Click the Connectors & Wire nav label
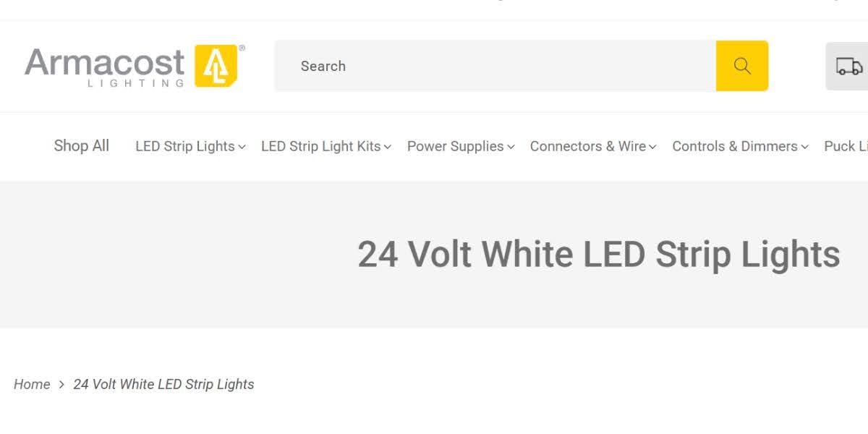Viewport: 868px width, 434px height. [x=588, y=146]
